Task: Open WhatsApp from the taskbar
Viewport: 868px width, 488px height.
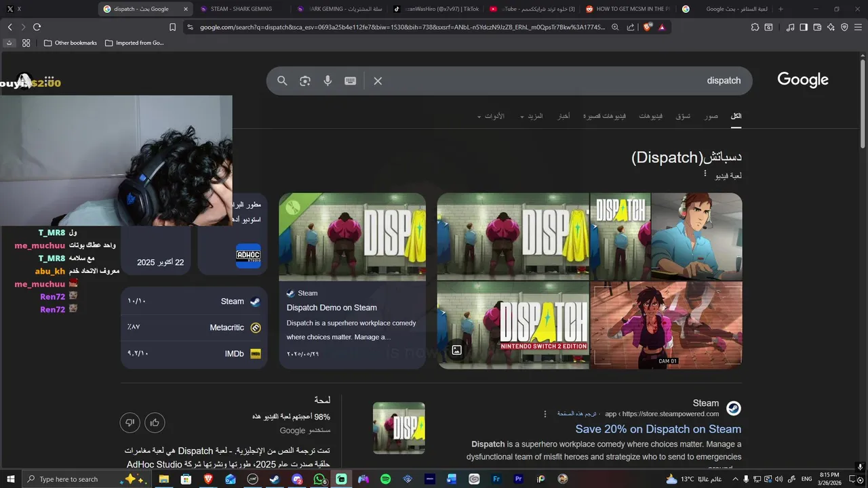Action: tap(319, 479)
